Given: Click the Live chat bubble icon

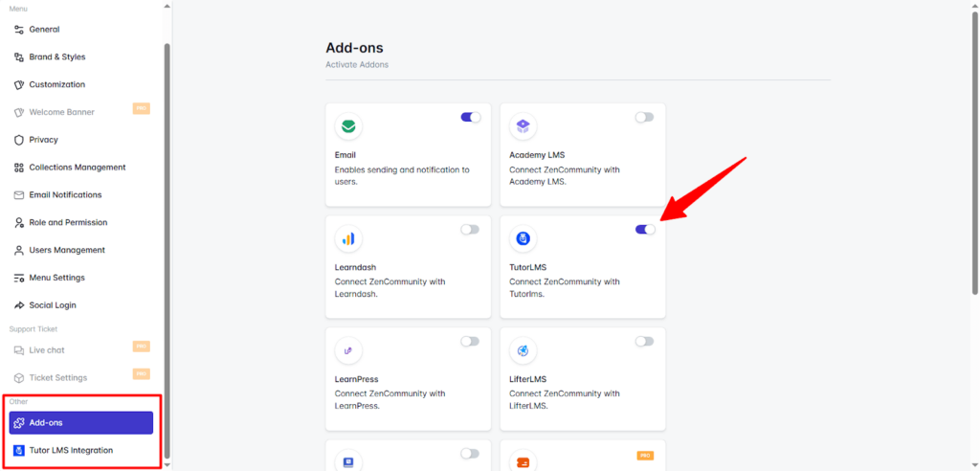Looking at the screenshot, I should (19, 350).
